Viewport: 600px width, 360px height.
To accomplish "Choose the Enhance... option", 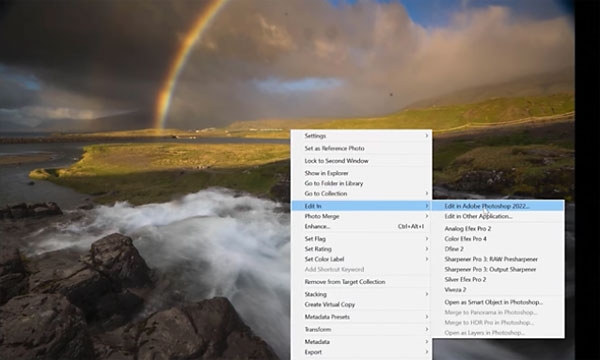I will (x=361, y=226).
